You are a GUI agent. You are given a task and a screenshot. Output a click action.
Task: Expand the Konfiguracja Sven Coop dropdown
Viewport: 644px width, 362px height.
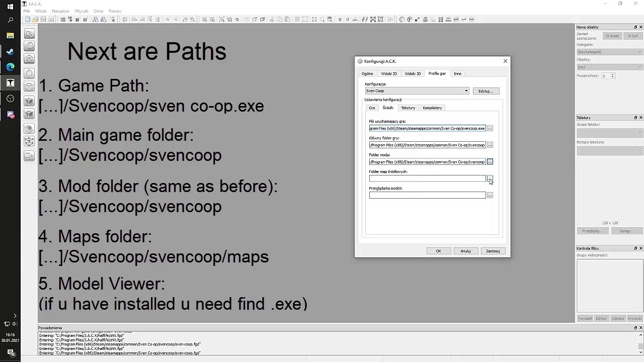[x=417, y=91]
